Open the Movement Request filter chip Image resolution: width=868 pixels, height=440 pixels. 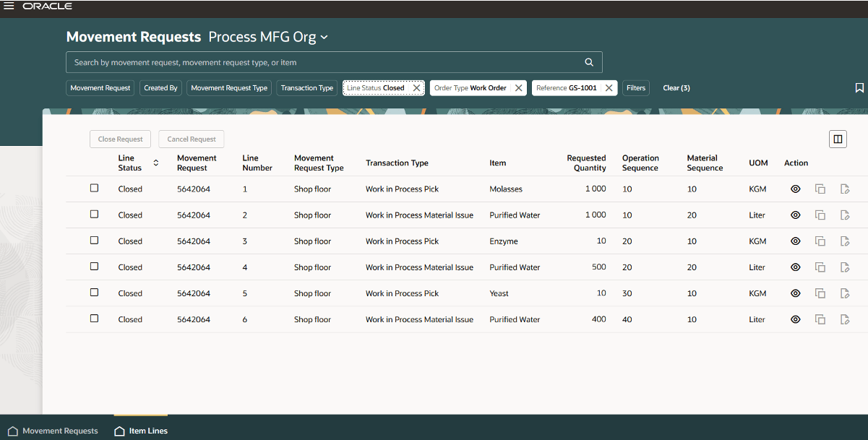coord(100,88)
